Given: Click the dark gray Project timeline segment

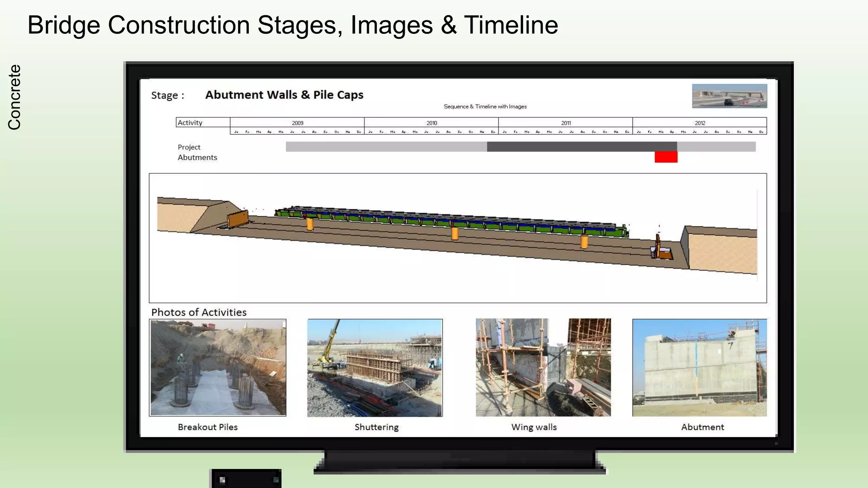Looking at the screenshot, I should pyautogui.click(x=581, y=147).
